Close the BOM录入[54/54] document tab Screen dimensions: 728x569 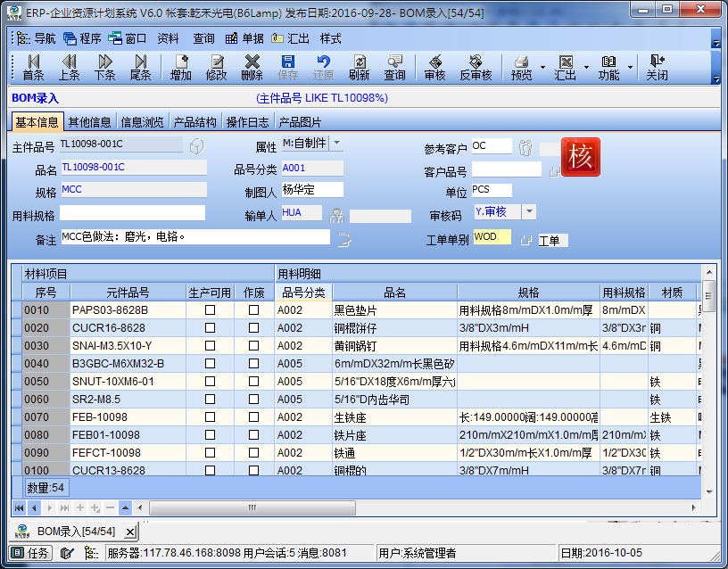pos(130,532)
